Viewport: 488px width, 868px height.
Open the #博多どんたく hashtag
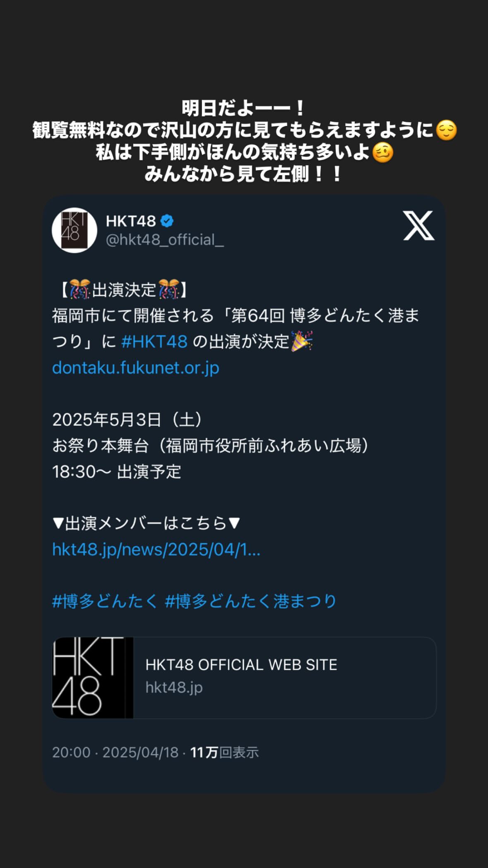(x=105, y=601)
